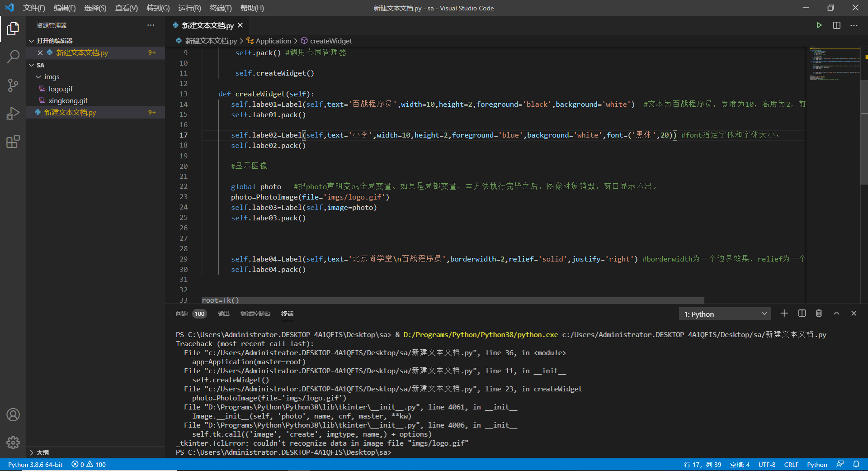Image resolution: width=868 pixels, height=471 pixels.
Task: Open the Source Control view
Action: pyautogui.click(x=13, y=85)
